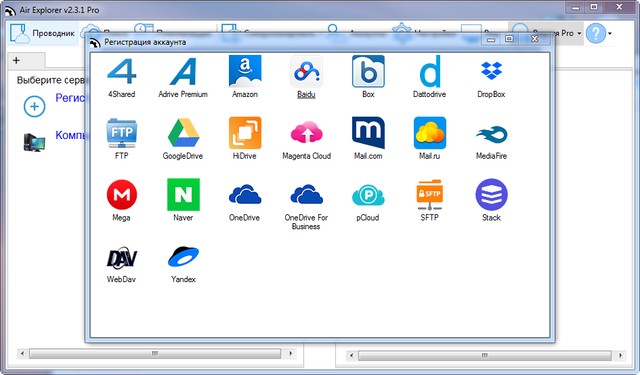This screenshot has height=375, width=640.
Task: Select the Baidu service icon
Action: [x=306, y=71]
